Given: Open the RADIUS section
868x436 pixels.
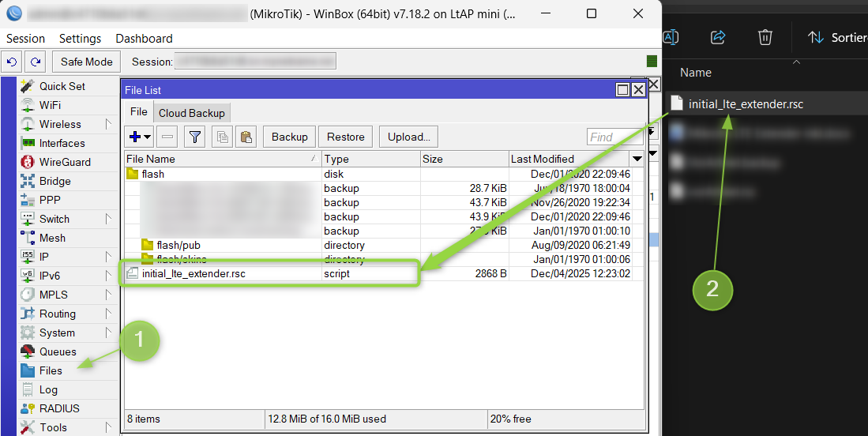Looking at the screenshot, I should click(59, 408).
